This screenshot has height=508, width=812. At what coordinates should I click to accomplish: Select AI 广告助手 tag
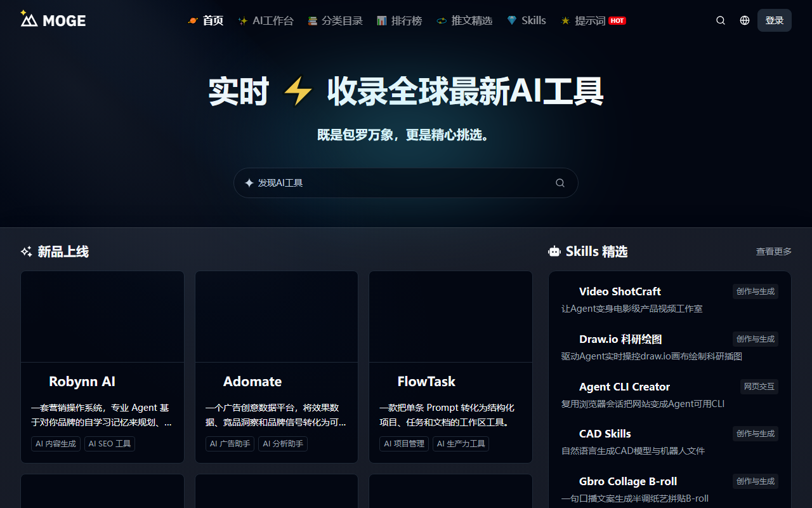230,444
